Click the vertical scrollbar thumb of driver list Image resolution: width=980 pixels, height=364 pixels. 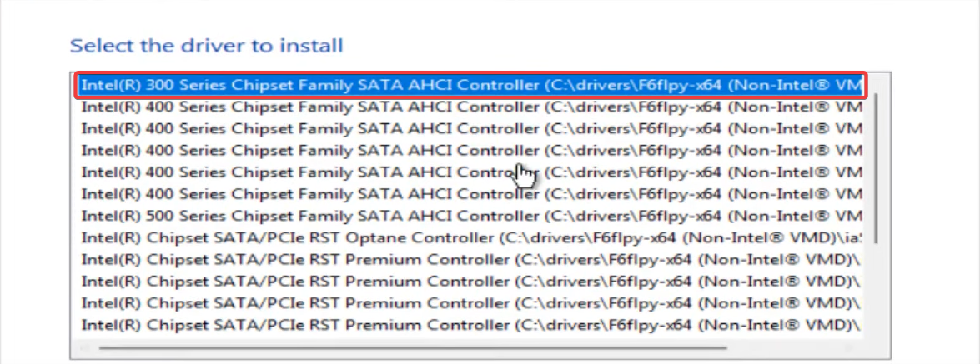pos(875,167)
